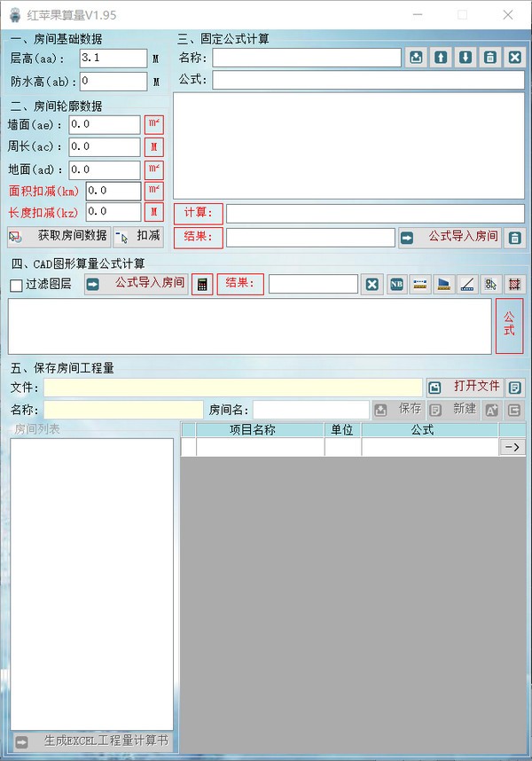Enable the 过滤图层 checkbox
This screenshot has height=761, width=532.
click(x=16, y=285)
